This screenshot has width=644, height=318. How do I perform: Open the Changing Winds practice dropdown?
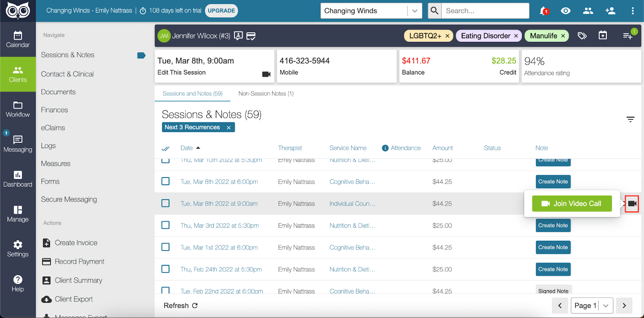coord(371,11)
